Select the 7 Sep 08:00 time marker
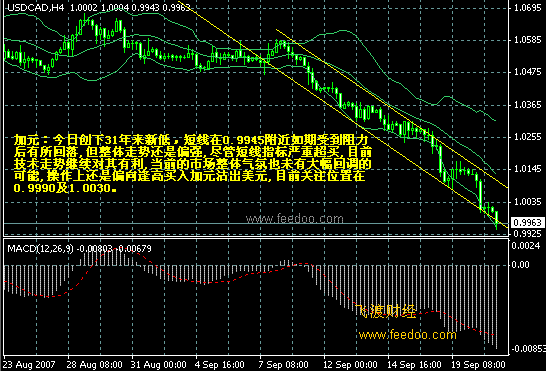The height and width of the screenshot is (371, 546). pos(283,365)
